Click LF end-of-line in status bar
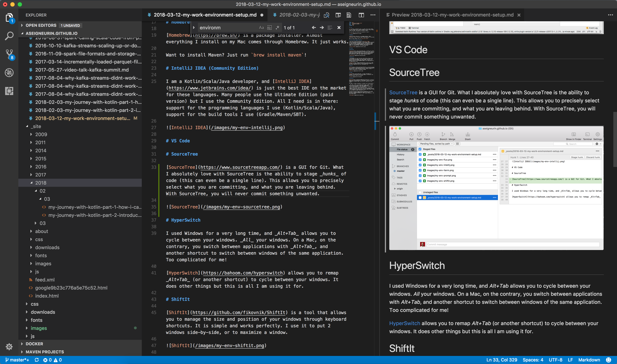This screenshot has width=617, height=364. (570, 360)
